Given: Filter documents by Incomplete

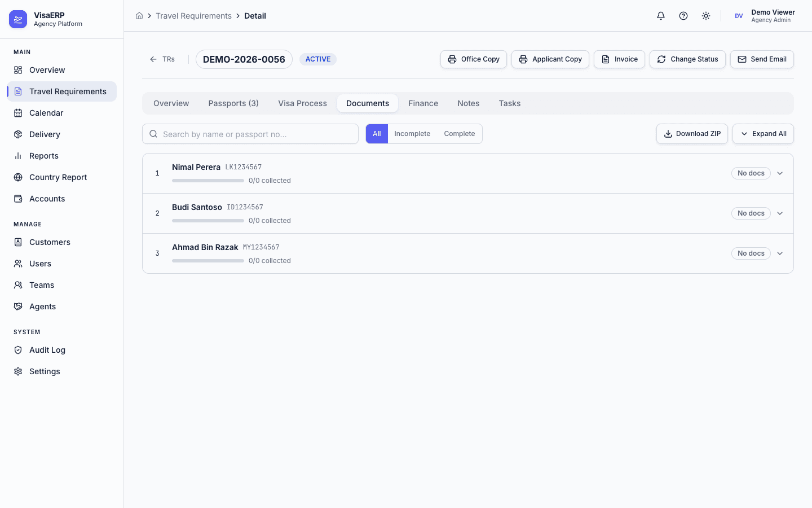Looking at the screenshot, I should pos(412,134).
